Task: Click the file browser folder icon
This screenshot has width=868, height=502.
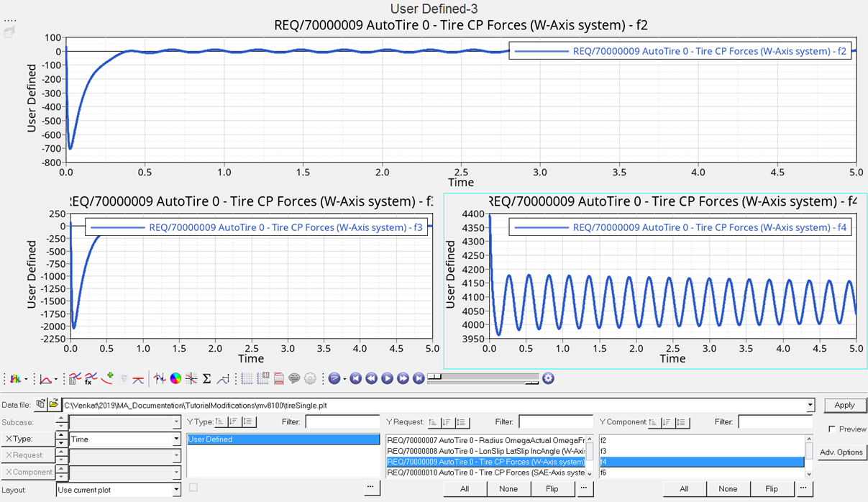Action: tap(53, 405)
